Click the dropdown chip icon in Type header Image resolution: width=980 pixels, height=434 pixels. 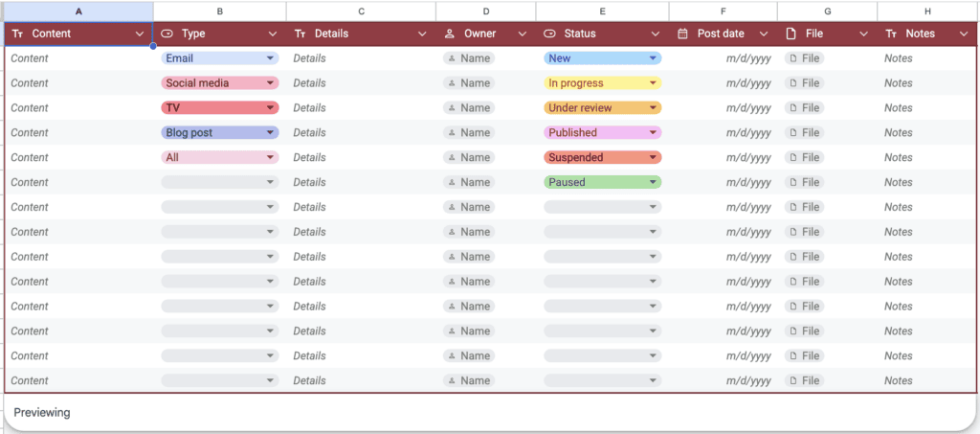click(167, 34)
